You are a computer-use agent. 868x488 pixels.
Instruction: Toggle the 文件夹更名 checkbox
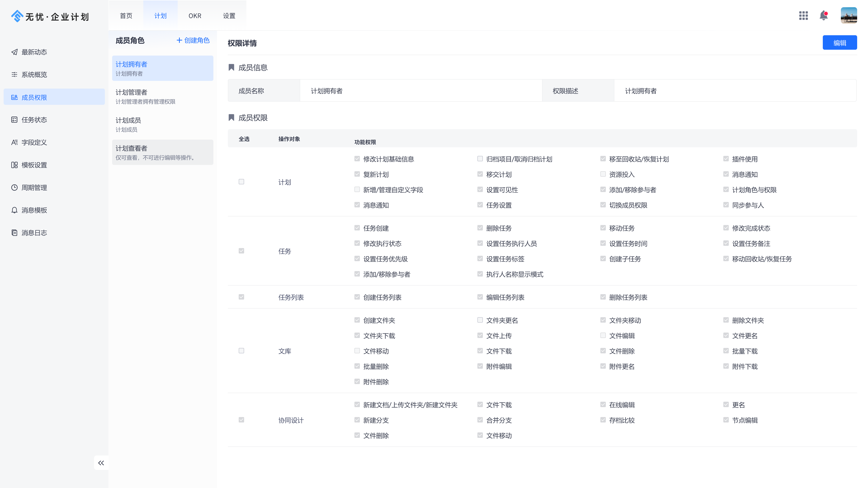(480, 320)
